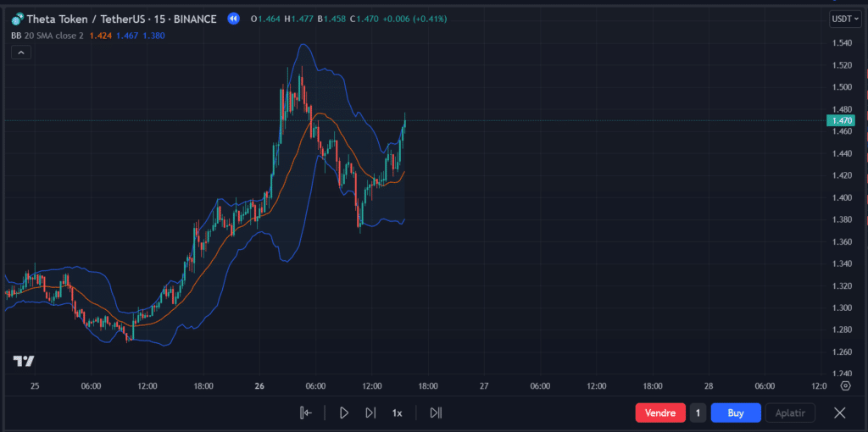Click the 1.470 current price label
This screenshot has width=868, height=432.
(x=840, y=120)
